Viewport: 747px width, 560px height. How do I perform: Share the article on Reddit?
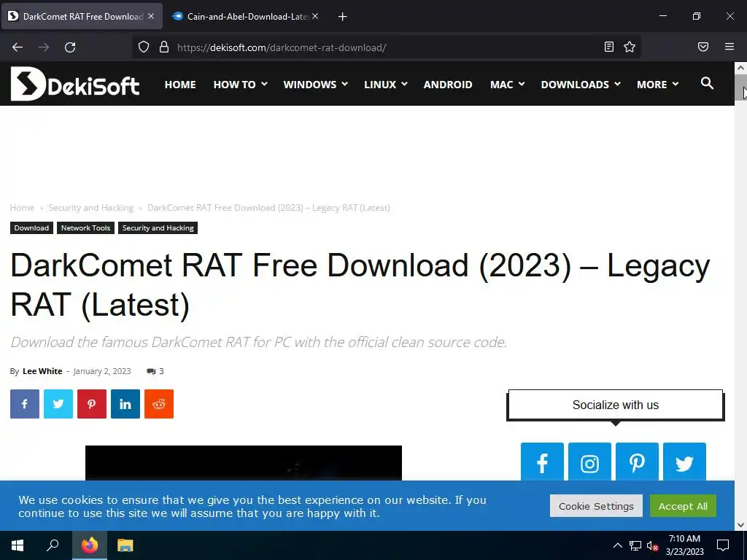pyautogui.click(x=159, y=404)
